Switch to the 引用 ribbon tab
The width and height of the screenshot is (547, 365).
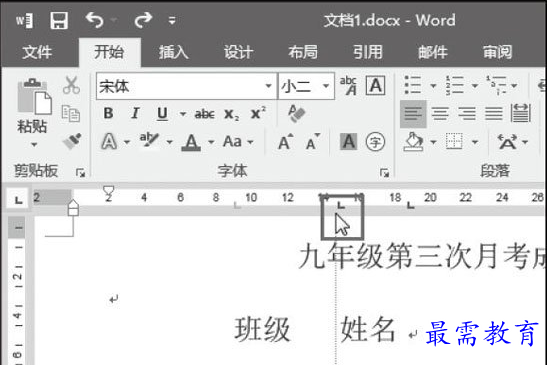[x=368, y=52]
